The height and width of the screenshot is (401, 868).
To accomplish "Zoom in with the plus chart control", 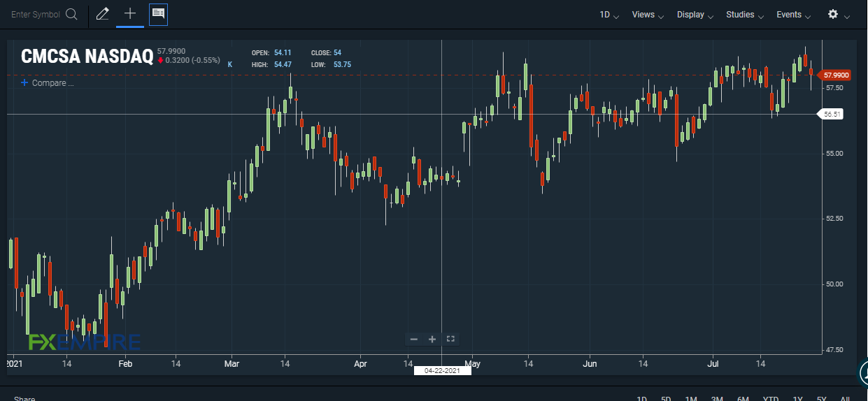I will pyautogui.click(x=432, y=339).
